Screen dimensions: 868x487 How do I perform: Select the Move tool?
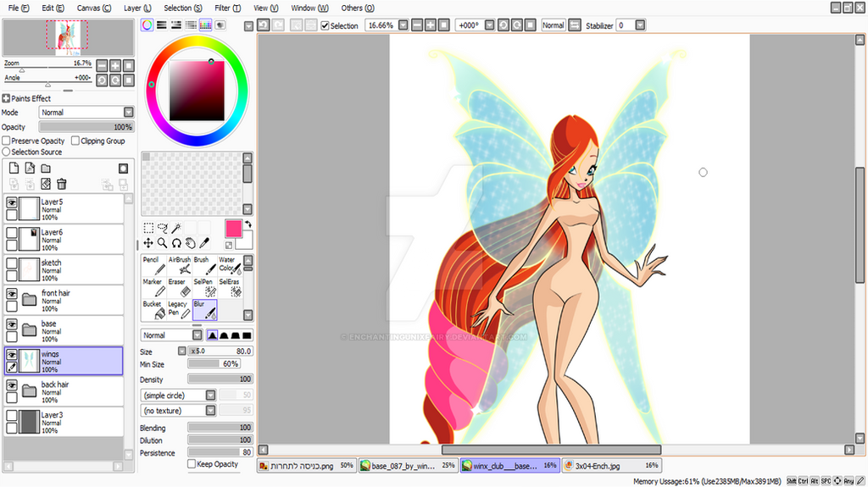click(148, 243)
